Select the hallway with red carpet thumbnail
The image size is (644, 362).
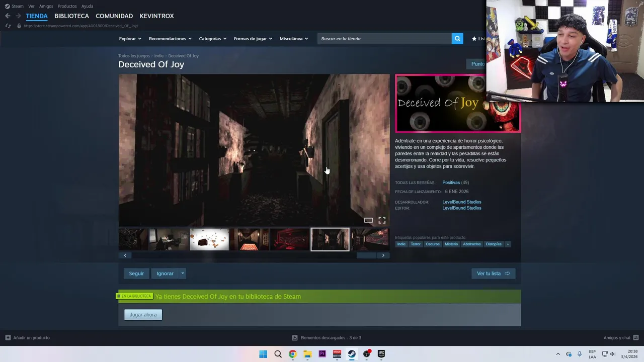[250, 239]
